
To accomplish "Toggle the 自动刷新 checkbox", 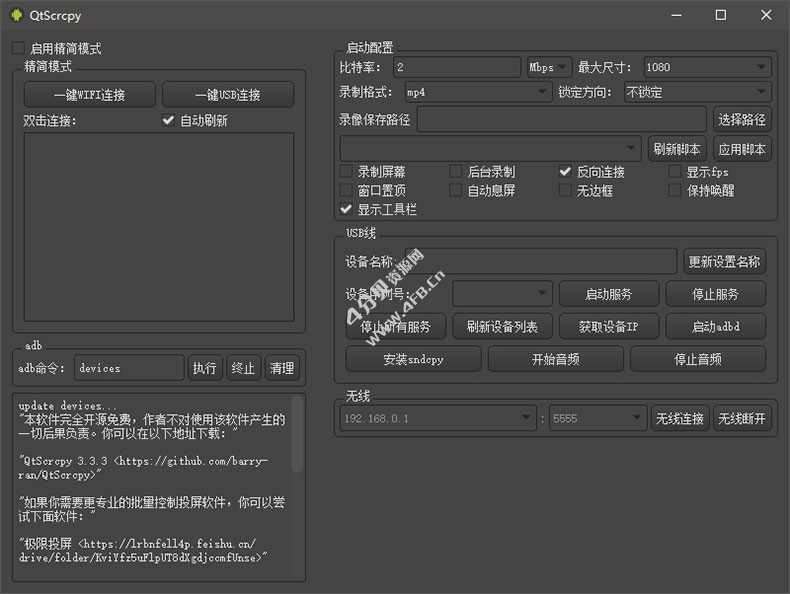I will [x=168, y=120].
